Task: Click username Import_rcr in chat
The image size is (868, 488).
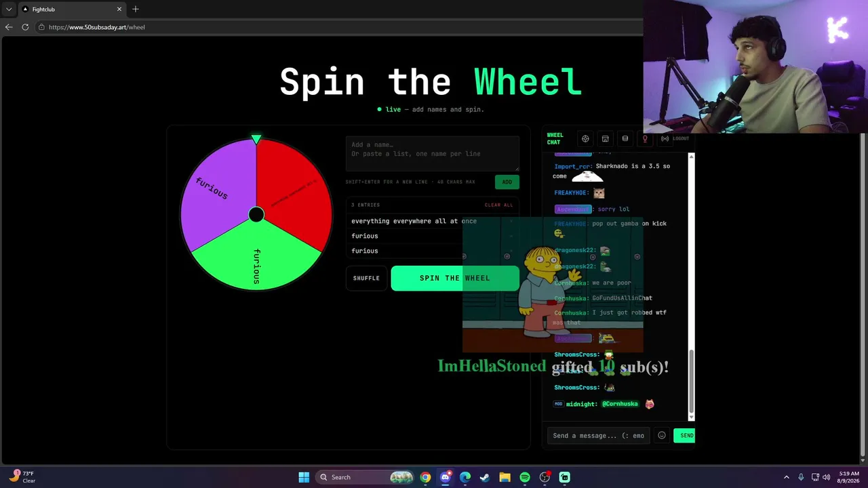Action: [574, 166]
